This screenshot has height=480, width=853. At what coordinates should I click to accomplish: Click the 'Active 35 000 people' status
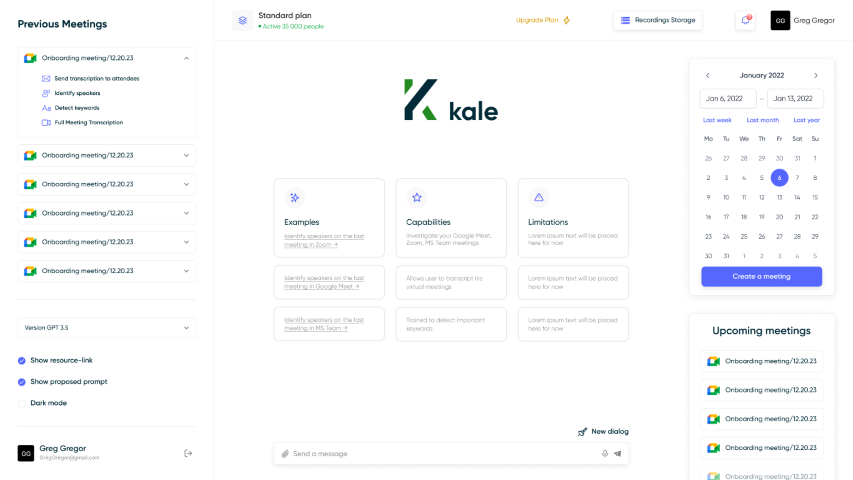coord(291,26)
